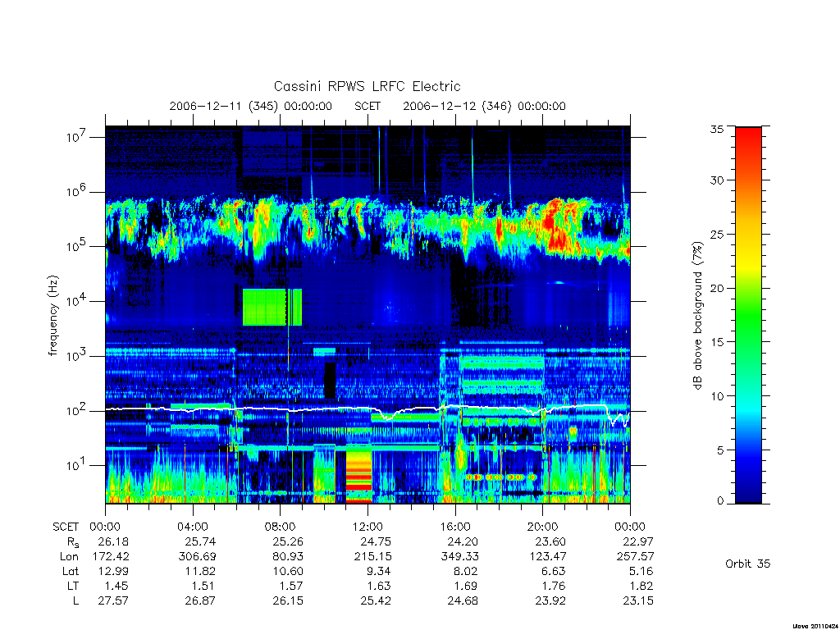Click the 10^3 frequency tick label
The width and height of the screenshot is (840, 630).
[x=76, y=355]
